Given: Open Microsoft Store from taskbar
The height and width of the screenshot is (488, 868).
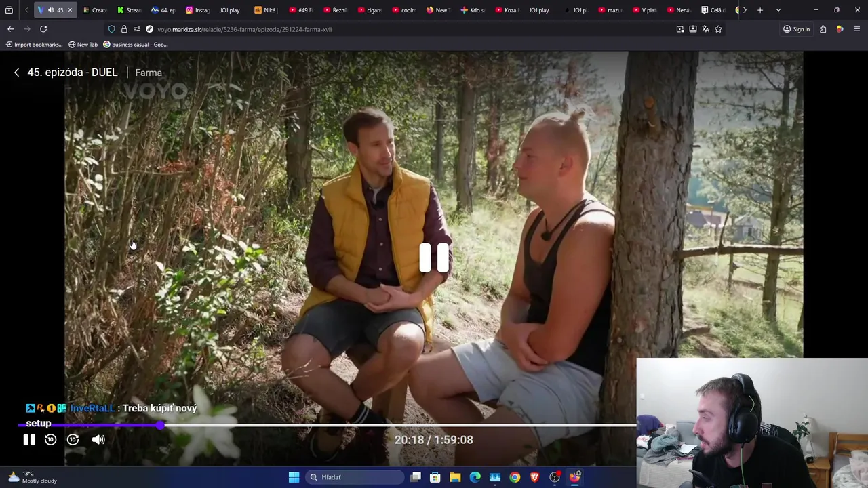Looking at the screenshot, I should (x=435, y=477).
